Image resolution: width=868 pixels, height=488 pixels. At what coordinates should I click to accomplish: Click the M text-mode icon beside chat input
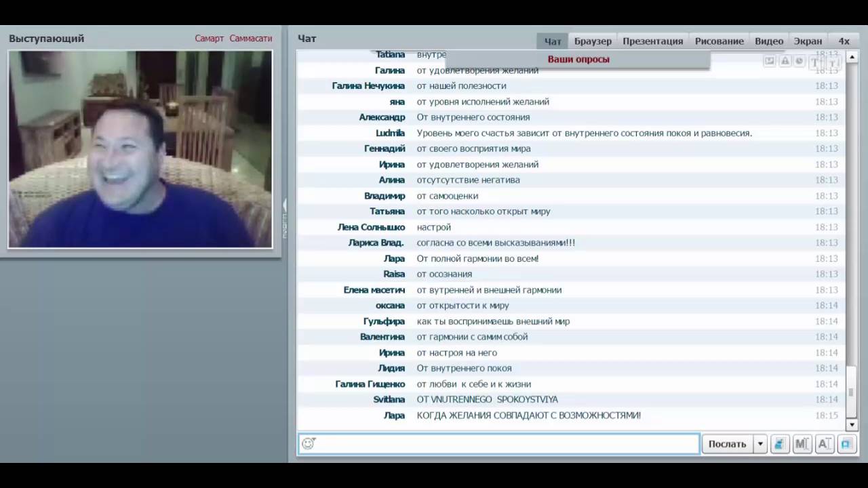[802, 444]
